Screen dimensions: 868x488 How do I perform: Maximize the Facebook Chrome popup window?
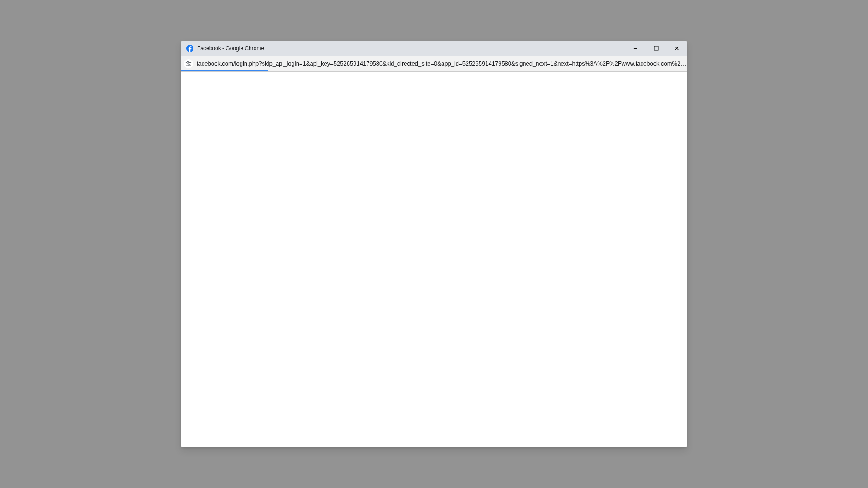[656, 48]
